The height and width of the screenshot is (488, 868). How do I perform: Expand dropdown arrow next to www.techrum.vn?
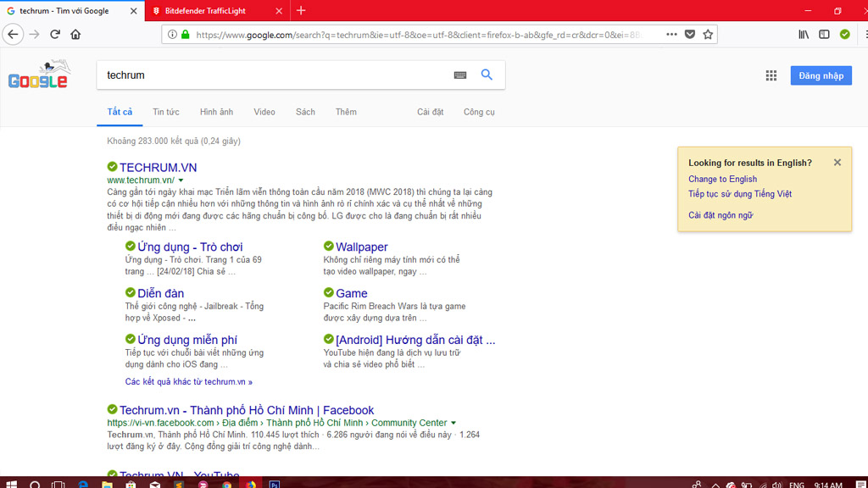181,180
